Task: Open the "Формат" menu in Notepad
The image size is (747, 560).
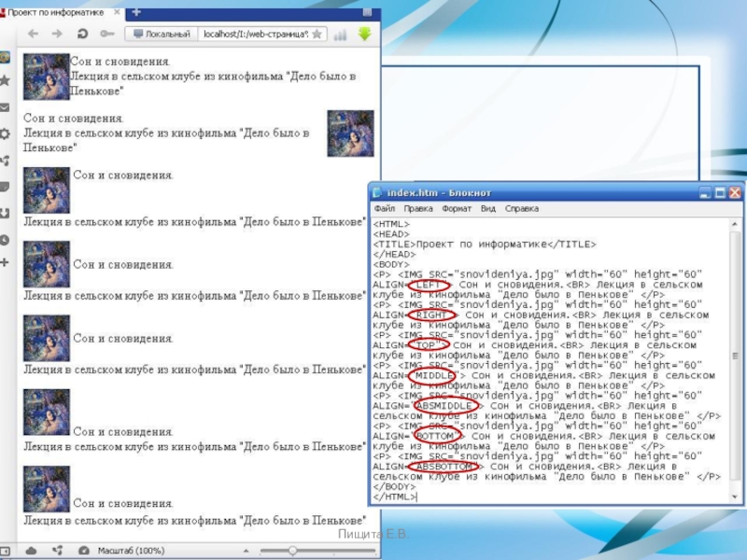Action: [457, 209]
